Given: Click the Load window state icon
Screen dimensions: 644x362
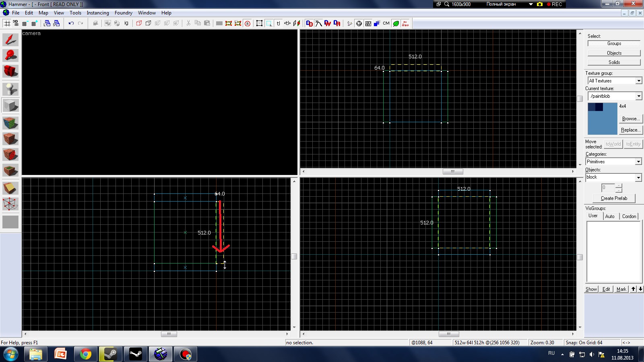Looking at the screenshot, I should pyautogui.click(x=47, y=23).
